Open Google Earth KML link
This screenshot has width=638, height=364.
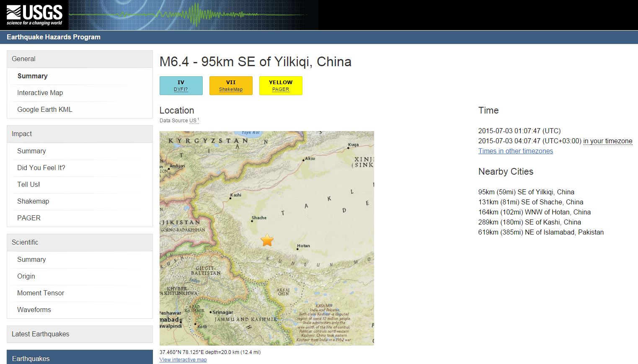[x=44, y=110]
